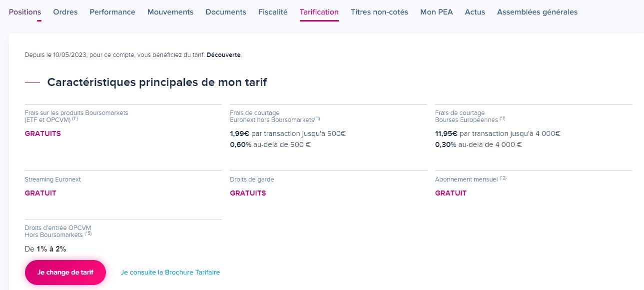The height and width of the screenshot is (290, 644).
Task: Select the 1,99€ Euronext brokerage fee text
Action: coord(239,133)
